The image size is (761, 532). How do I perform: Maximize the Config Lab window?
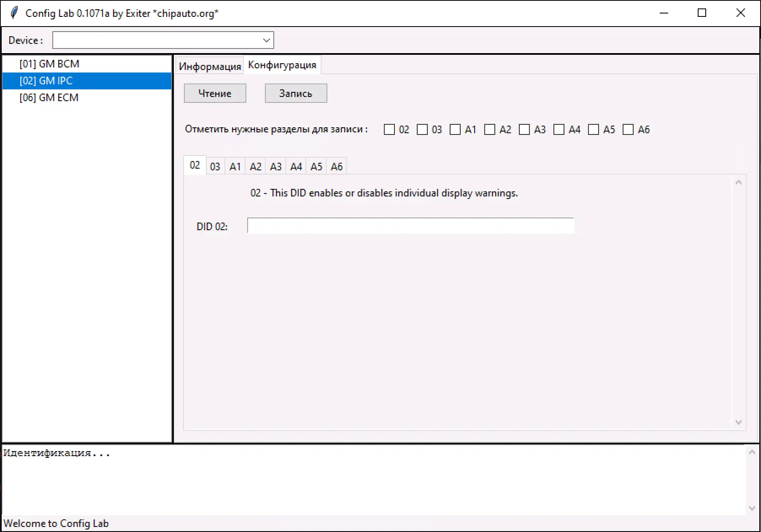(x=702, y=13)
